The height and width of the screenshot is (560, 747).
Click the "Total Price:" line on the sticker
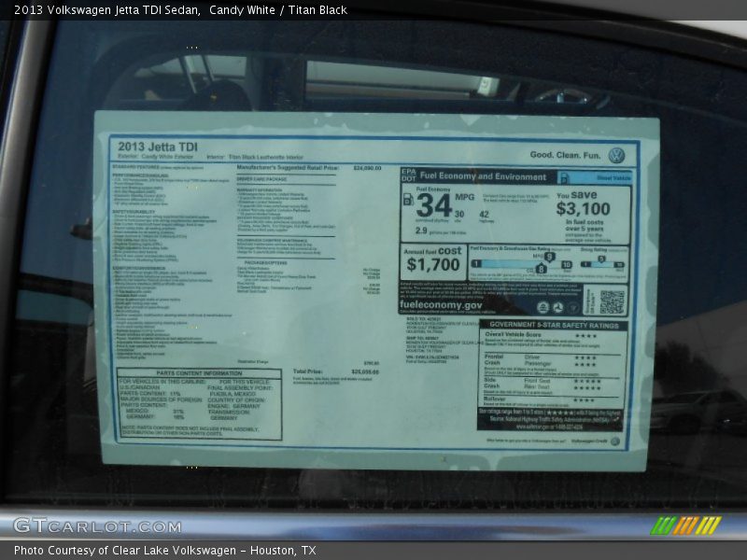336,371
